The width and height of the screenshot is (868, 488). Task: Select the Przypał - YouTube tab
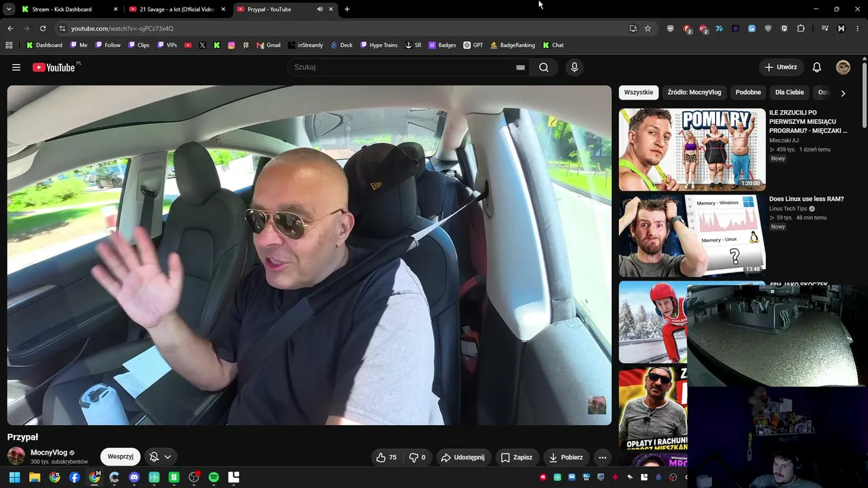(285, 9)
